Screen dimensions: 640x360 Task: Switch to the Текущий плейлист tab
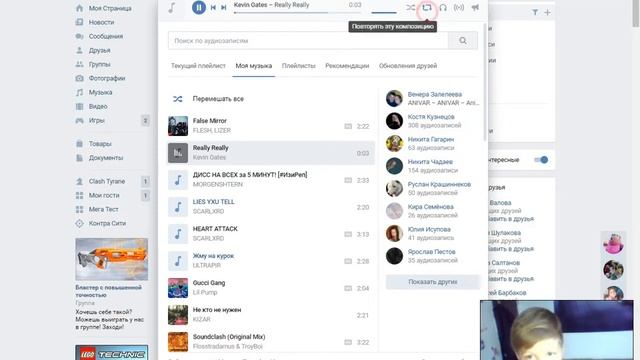pyautogui.click(x=198, y=66)
